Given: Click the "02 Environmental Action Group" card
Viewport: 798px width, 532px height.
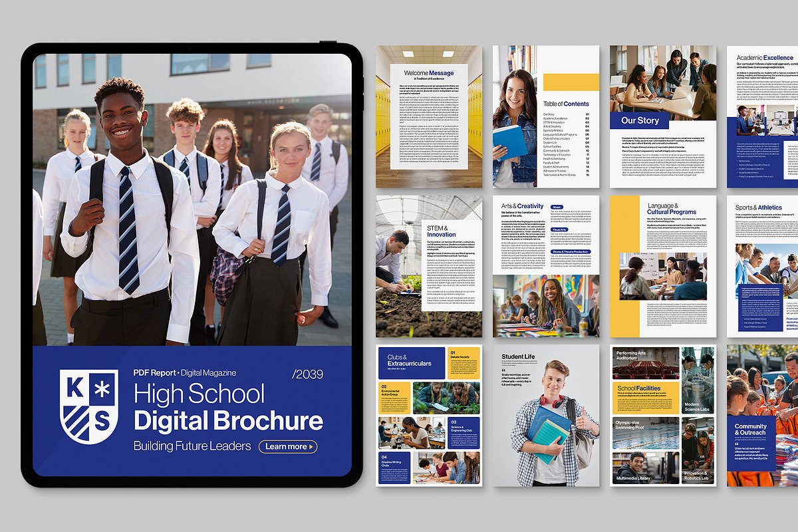Looking at the screenshot, I should point(394,398).
